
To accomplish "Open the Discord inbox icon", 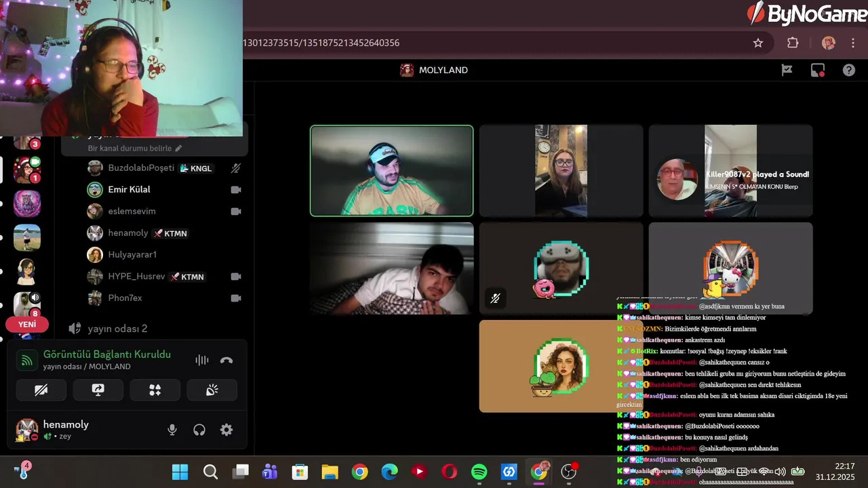I will (818, 70).
